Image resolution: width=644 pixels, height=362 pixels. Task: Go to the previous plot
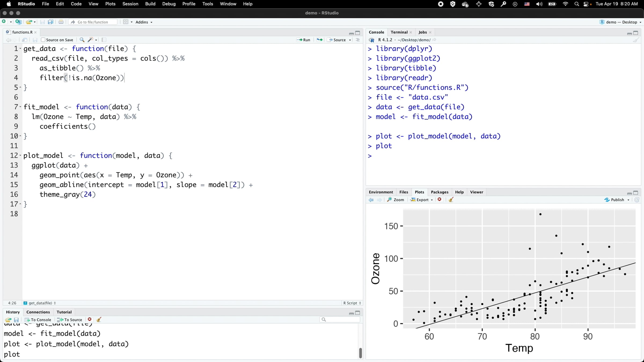(x=371, y=200)
